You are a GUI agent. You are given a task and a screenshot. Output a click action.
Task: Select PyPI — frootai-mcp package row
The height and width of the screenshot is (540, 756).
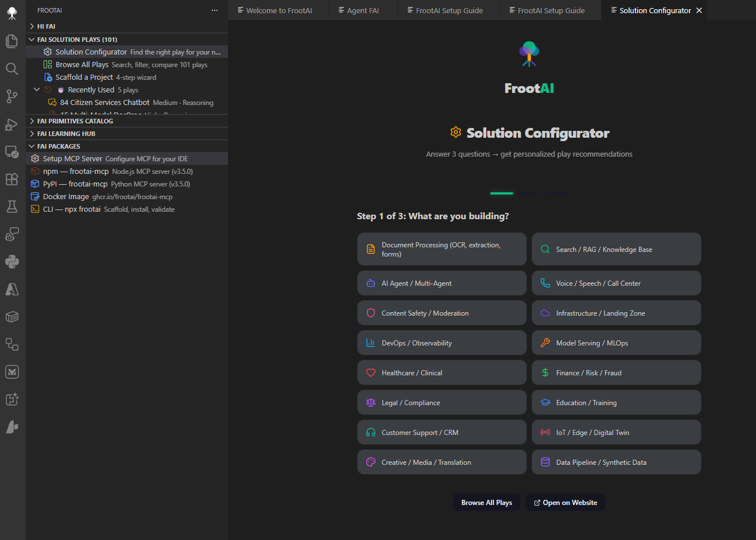pos(127,184)
